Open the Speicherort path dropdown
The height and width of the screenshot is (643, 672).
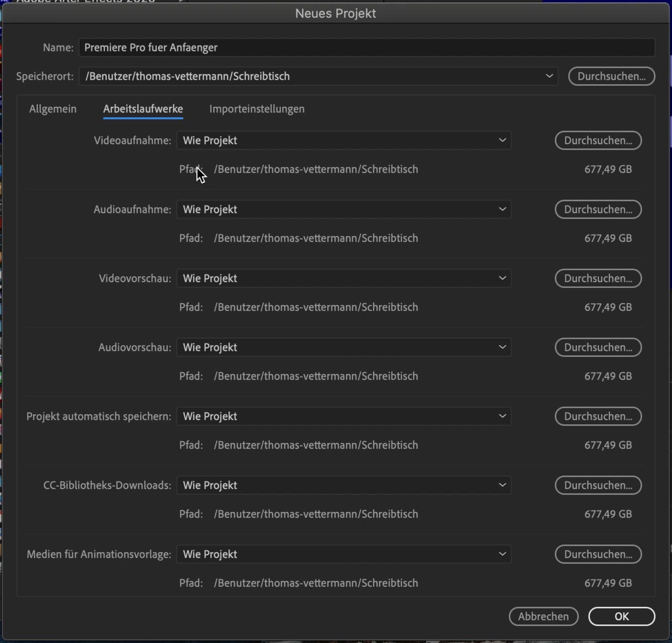click(x=319, y=76)
